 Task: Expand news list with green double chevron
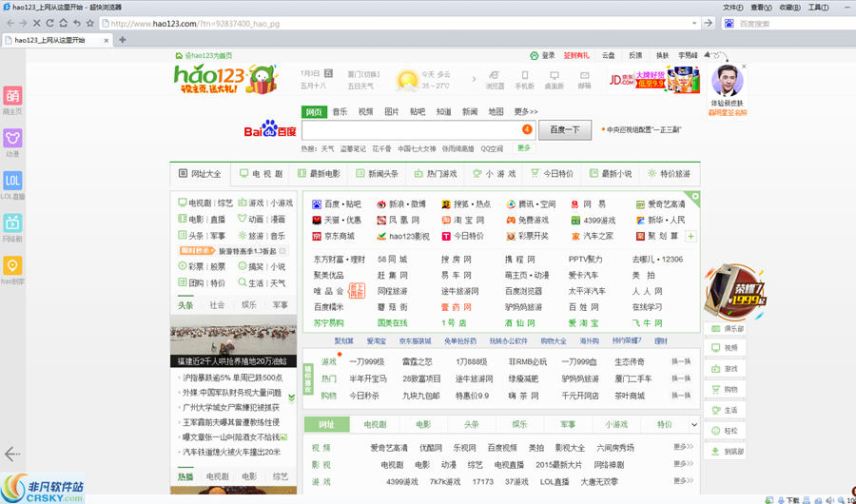click(292, 398)
